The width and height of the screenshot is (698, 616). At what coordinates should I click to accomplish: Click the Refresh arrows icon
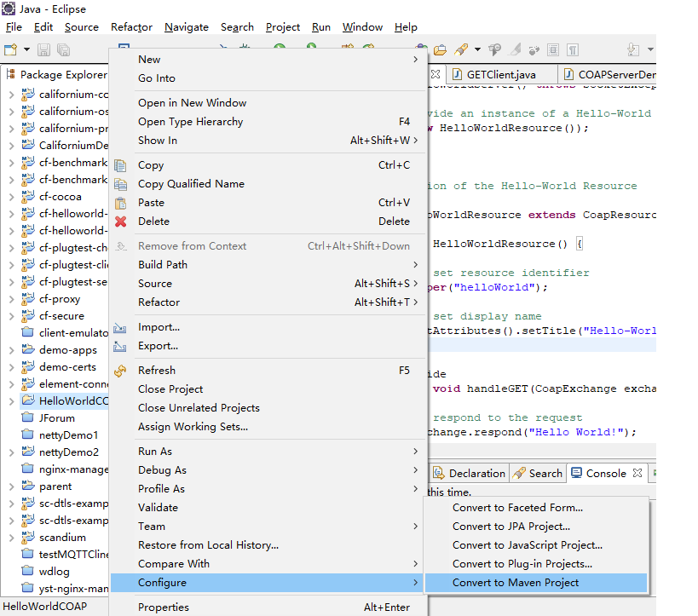point(120,371)
